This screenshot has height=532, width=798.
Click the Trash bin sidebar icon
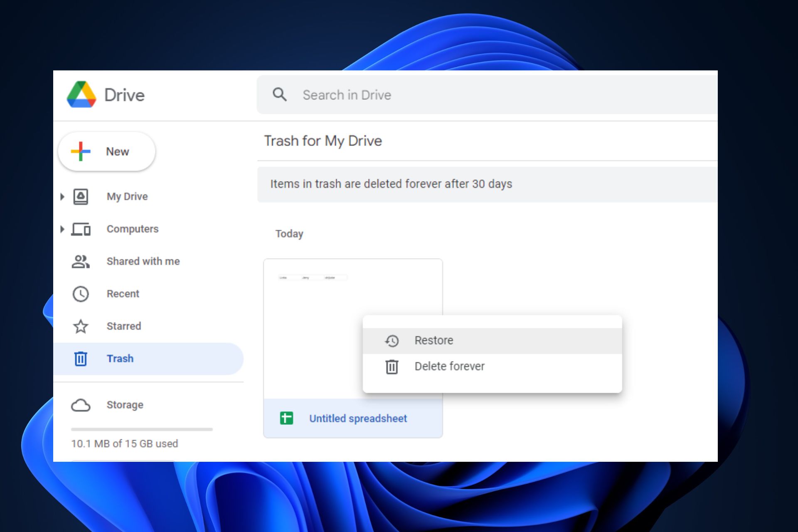point(80,358)
